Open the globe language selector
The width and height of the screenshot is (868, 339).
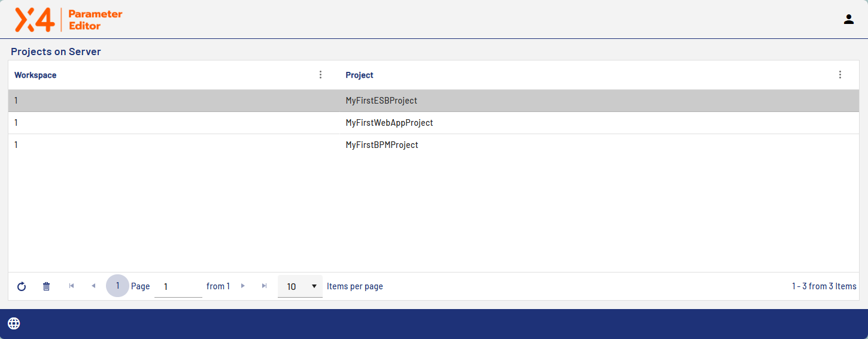14,323
